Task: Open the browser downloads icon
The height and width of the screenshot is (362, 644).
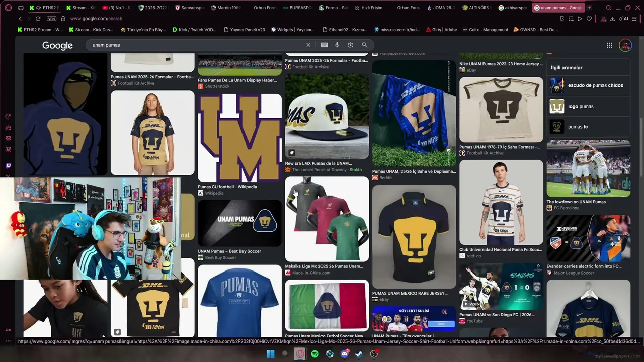Action: tap(612, 19)
